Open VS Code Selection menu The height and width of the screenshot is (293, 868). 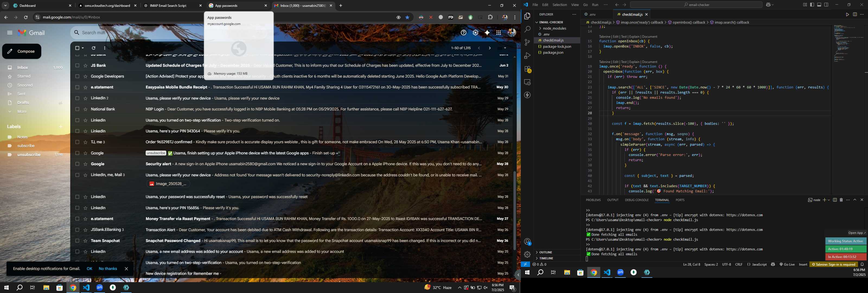[x=560, y=5]
